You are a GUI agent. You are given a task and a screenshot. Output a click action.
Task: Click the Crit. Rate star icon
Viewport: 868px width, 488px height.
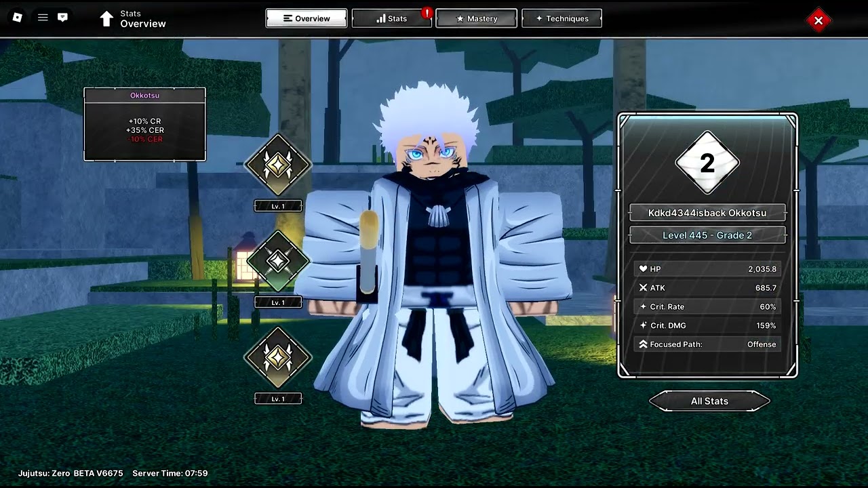pos(643,307)
